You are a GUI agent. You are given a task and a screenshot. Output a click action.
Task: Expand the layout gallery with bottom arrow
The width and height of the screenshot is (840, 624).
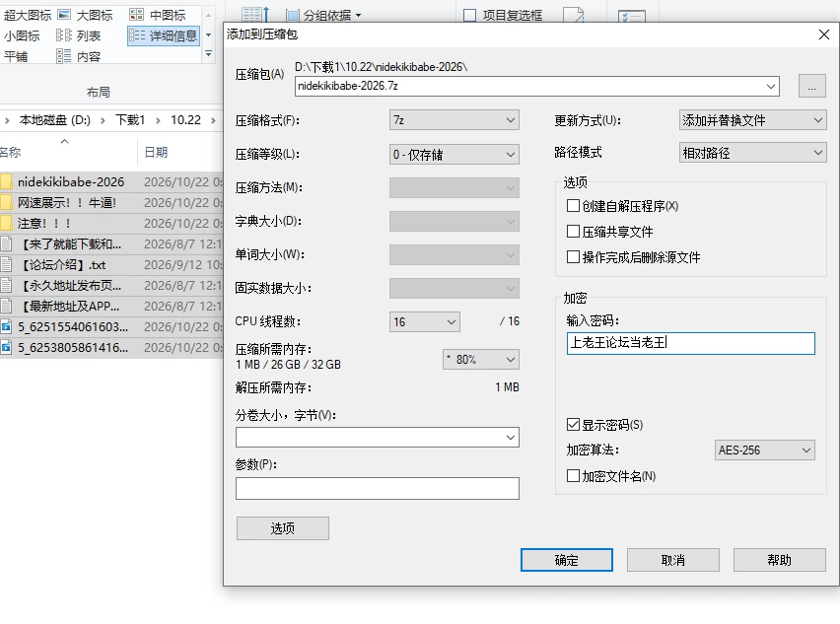point(208,54)
